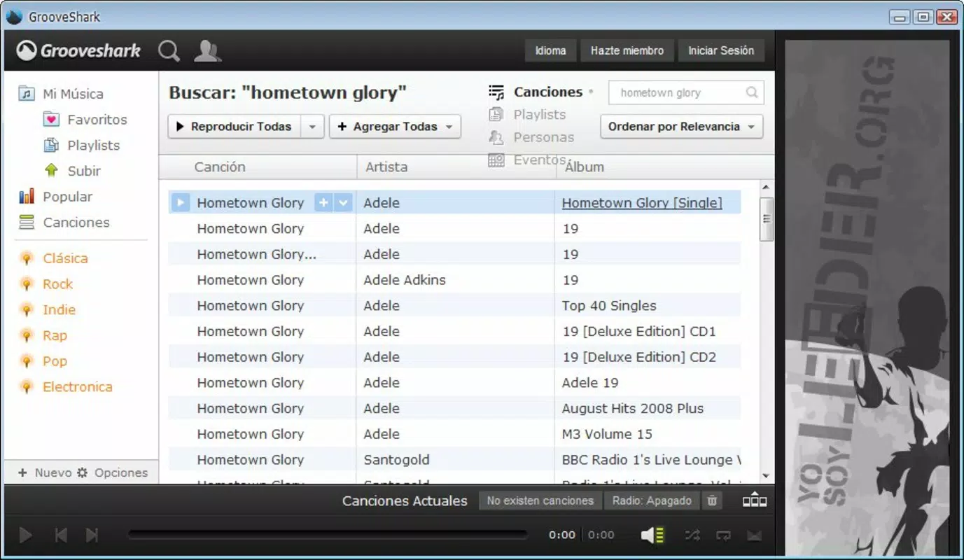Toggle the crossfade icon at the player bar end
The height and width of the screenshot is (560, 964).
coord(754,535)
